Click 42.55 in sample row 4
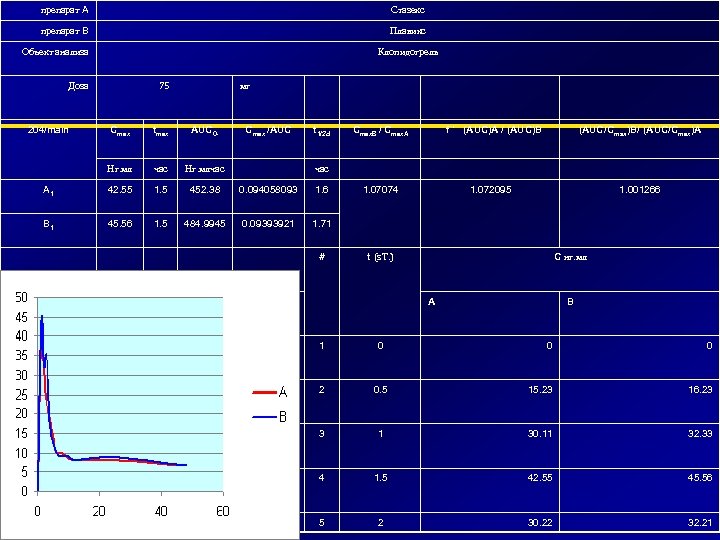 tap(490, 490)
